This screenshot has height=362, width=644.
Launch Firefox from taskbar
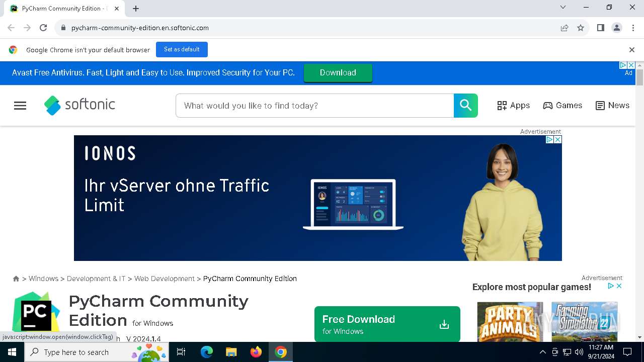256,352
